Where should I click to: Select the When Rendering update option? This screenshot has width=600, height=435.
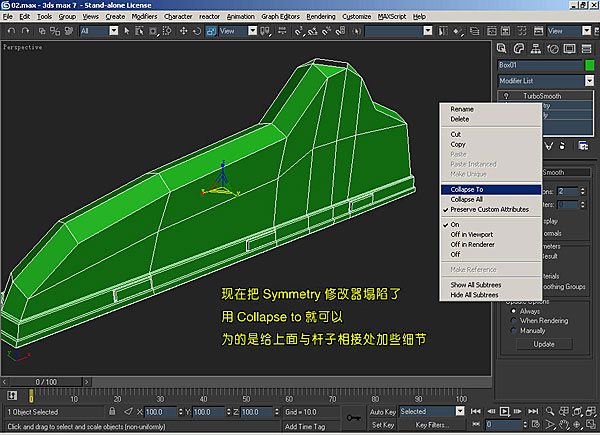tap(514, 321)
